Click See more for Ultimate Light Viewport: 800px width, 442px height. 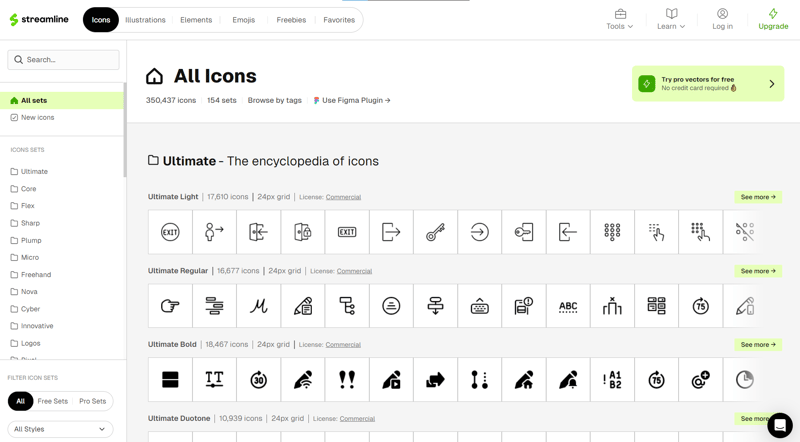(x=758, y=197)
